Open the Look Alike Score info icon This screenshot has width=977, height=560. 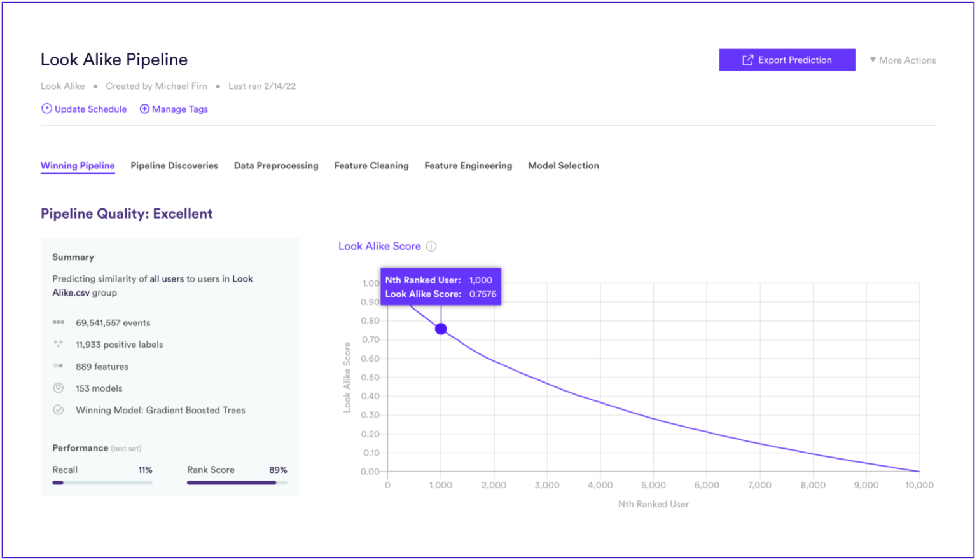[x=432, y=246]
